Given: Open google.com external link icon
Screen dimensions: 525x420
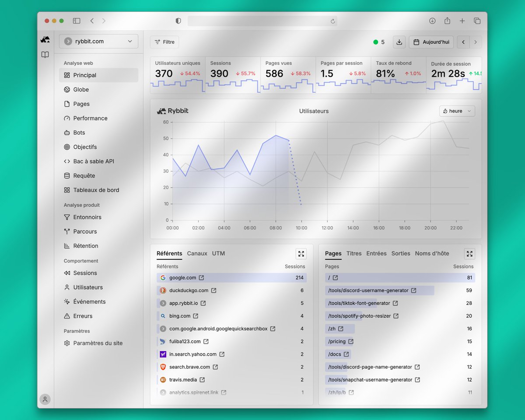Looking at the screenshot, I should click(x=202, y=278).
